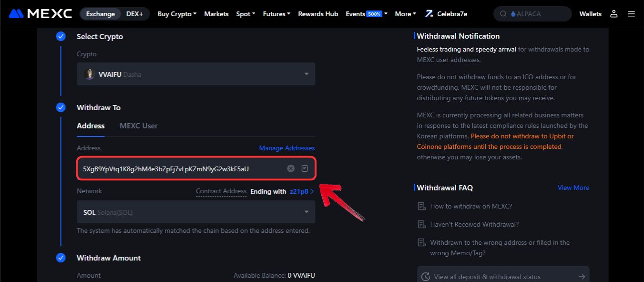The width and height of the screenshot is (644, 282).
Task: Open the address book icon in Address field
Action: [305, 168]
